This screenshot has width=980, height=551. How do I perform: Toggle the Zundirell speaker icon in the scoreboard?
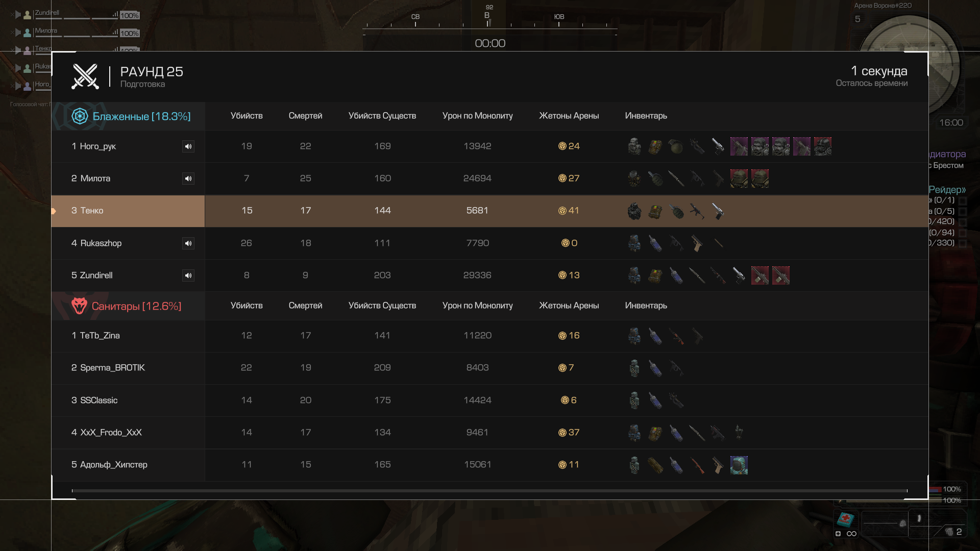[x=188, y=275]
